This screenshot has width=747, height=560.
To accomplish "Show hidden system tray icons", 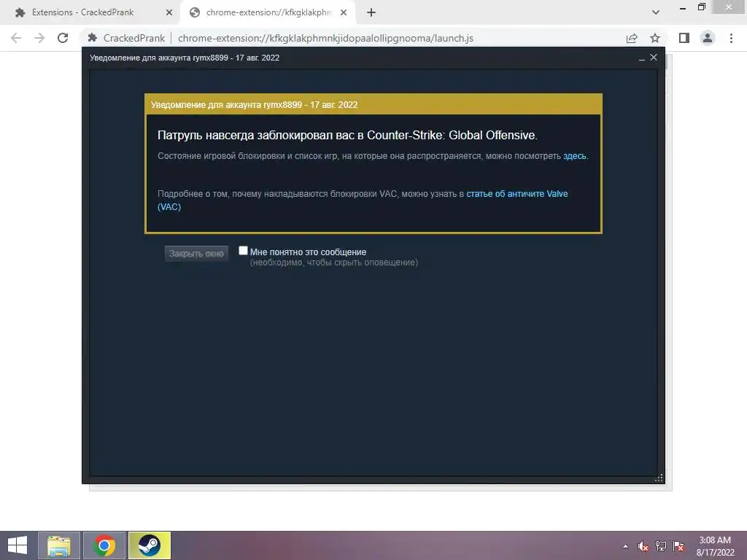I will point(625,546).
